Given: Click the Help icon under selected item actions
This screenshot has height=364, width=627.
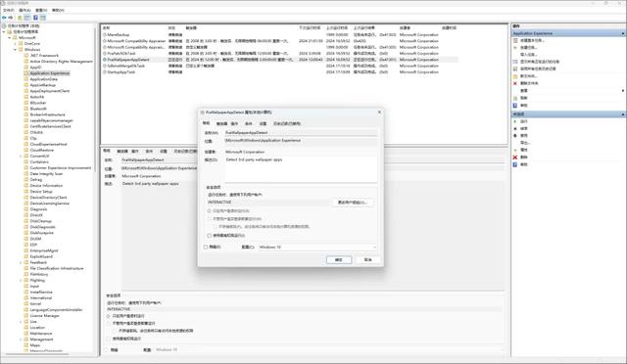Looking at the screenshot, I should [515, 164].
